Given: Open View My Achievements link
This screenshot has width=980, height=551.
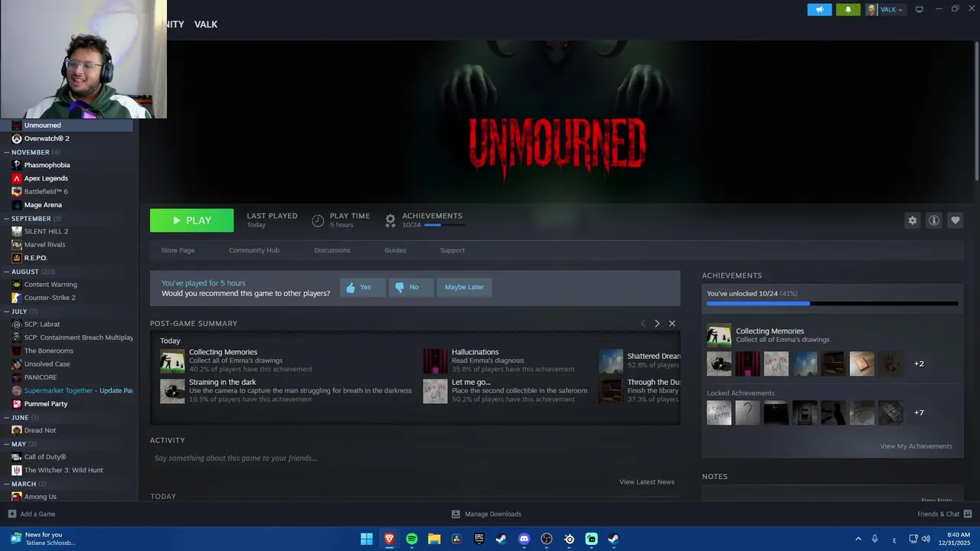Looking at the screenshot, I should point(916,446).
